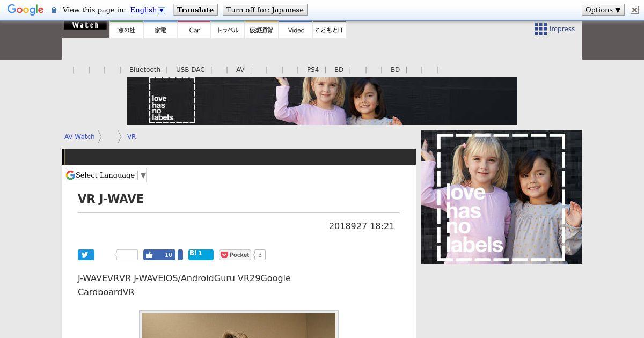Open the 家電 site tab
644x338 pixels.
160,30
